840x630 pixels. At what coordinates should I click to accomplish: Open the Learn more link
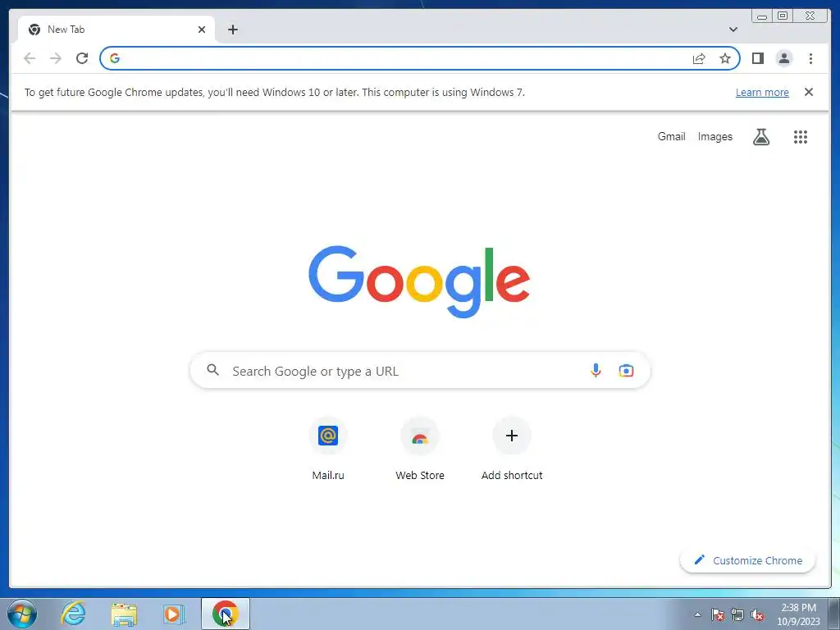(762, 92)
